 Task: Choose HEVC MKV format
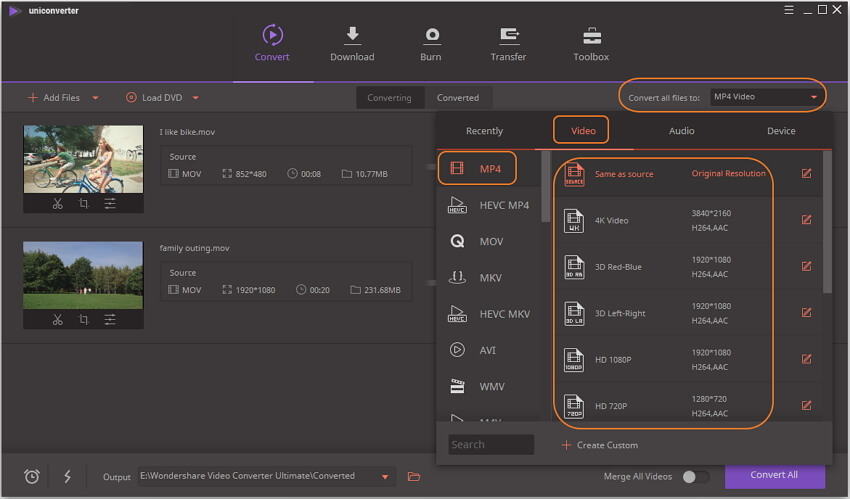(488, 314)
